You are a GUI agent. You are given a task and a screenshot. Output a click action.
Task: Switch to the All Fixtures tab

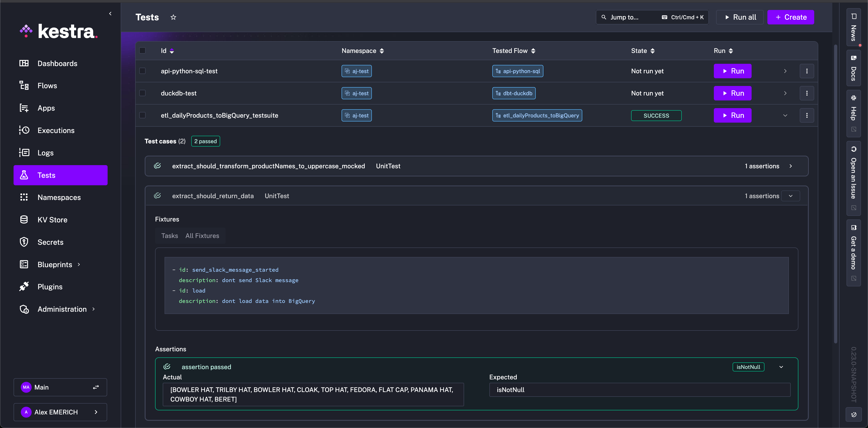[x=202, y=235]
